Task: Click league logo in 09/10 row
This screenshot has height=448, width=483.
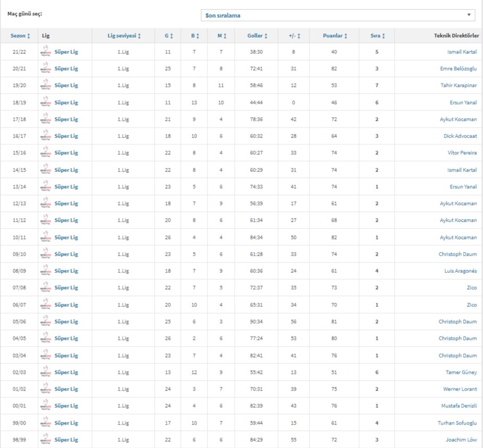Action: pyautogui.click(x=45, y=254)
